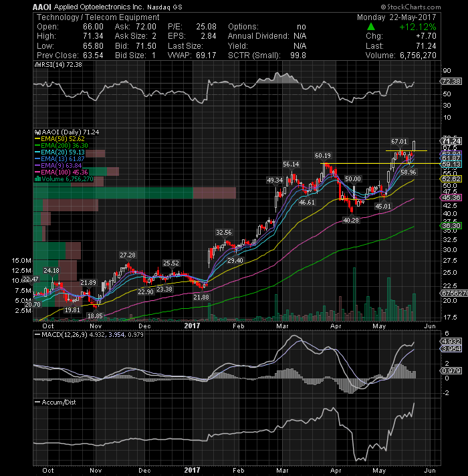468x476 pixels.
Task: Click the 52.62 EMA(50) tag on right axis
Action: click(x=451, y=179)
